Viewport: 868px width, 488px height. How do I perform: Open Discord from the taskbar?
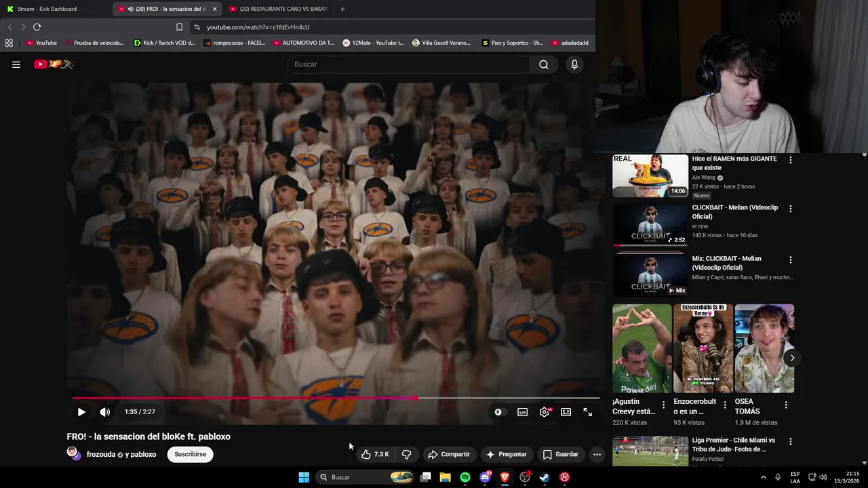point(485,477)
